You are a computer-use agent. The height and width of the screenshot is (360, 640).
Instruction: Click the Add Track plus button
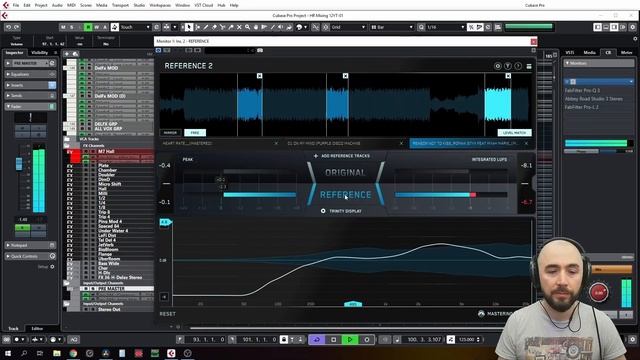pos(67,53)
